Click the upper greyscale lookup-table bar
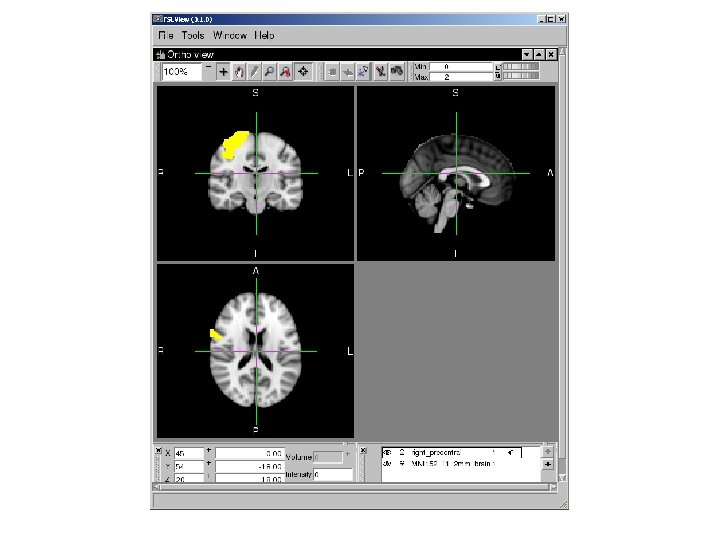Screen dimensions: 720x540 coord(521,67)
